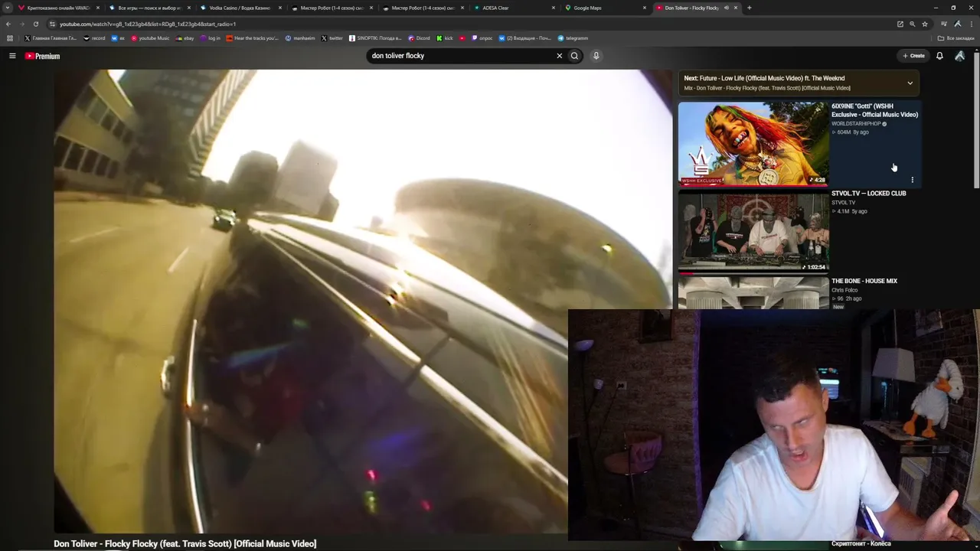The height and width of the screenshot is (551, 980).
Task: Switch to the 'Все игры' tab
Action: coord(148,8)
